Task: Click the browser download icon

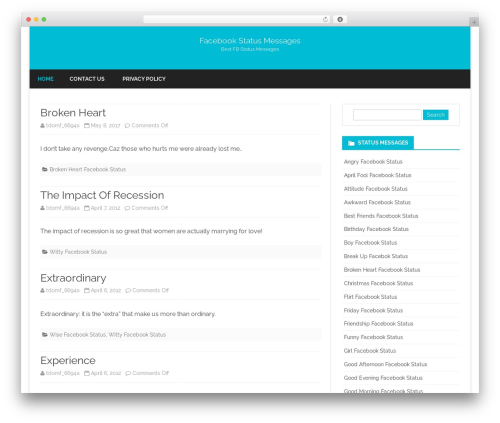Action: coord(340,19)
